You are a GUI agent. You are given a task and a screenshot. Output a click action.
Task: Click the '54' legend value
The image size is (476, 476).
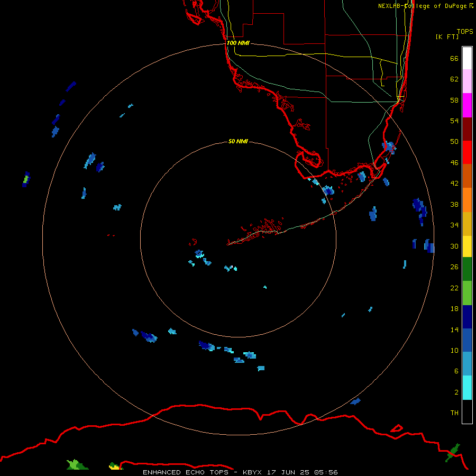coord(454,121)
